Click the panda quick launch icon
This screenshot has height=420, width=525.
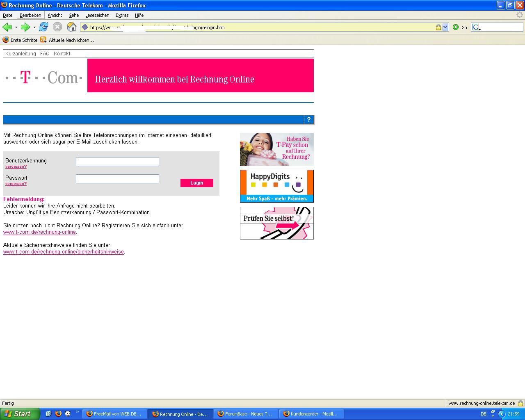pyautogui.click(x=68, y=414)
